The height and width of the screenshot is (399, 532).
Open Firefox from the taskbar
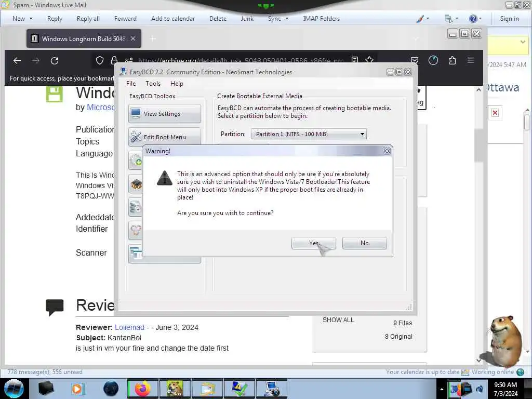click(x=142, y=389)
